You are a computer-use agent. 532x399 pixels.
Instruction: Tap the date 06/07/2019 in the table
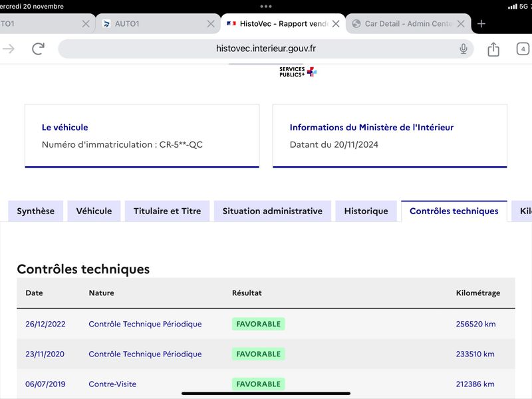45,384
